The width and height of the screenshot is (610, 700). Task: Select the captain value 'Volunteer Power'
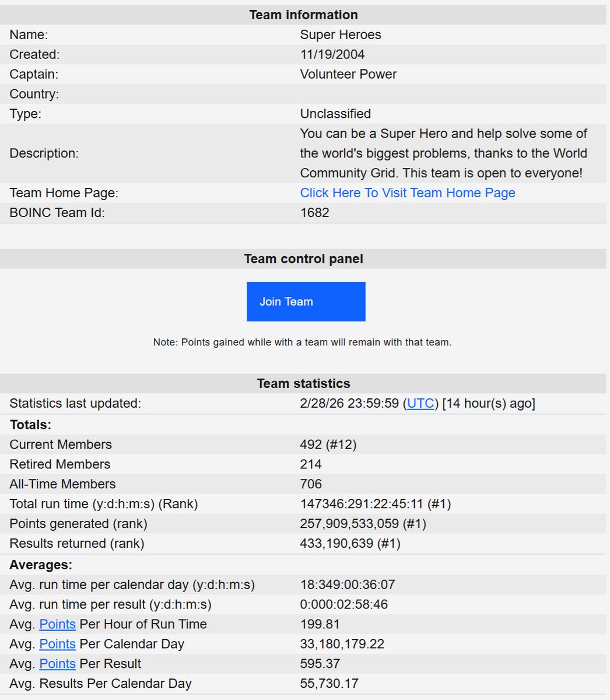point(348,74)
